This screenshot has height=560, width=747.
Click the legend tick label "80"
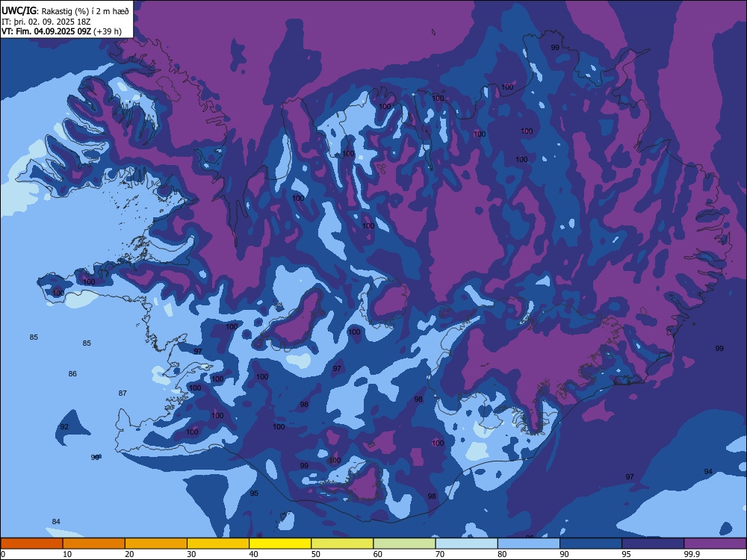click(x=502, y=554)
